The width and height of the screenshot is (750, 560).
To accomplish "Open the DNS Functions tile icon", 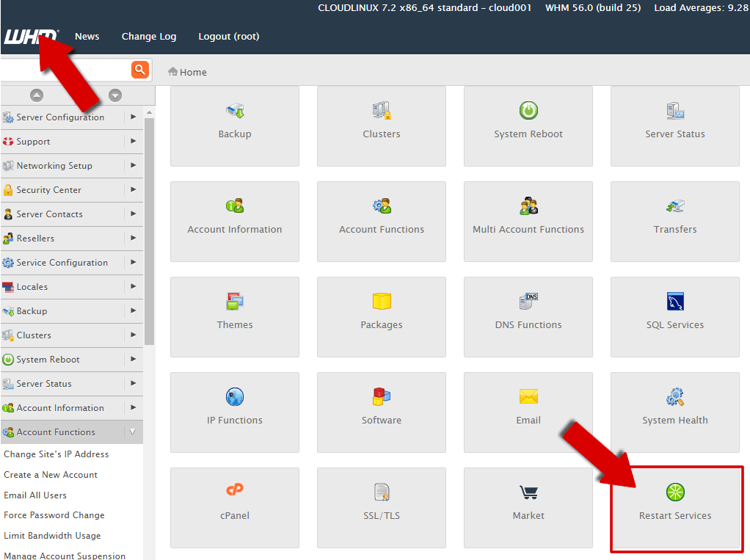I will click(x=528, y=301).
